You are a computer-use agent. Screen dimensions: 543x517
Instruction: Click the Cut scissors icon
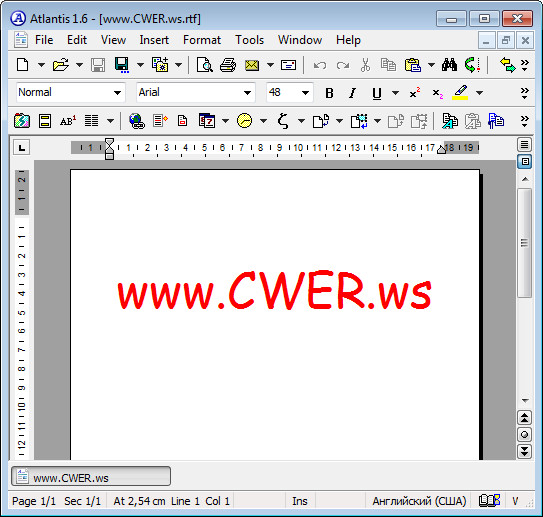pyautogui.click(x=365, y=65)
